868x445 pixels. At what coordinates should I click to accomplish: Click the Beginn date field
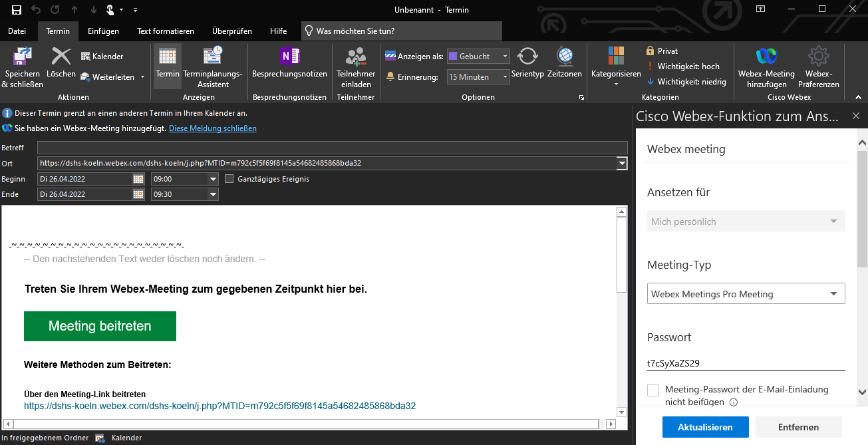85,179
